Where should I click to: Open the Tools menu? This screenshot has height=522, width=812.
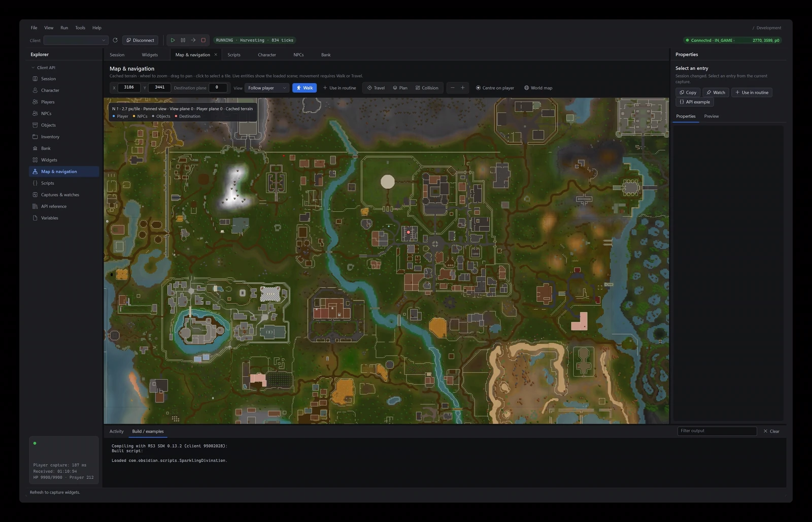[x=80, y=28]
